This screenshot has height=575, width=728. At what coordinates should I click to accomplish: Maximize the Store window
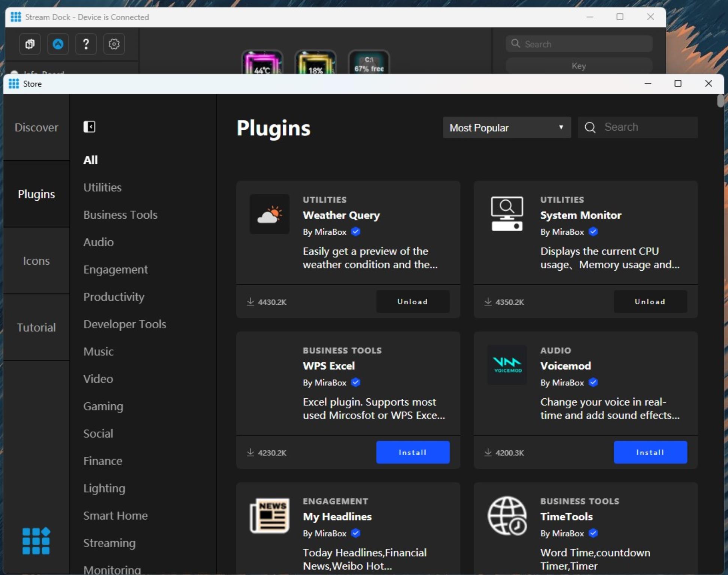678,83
